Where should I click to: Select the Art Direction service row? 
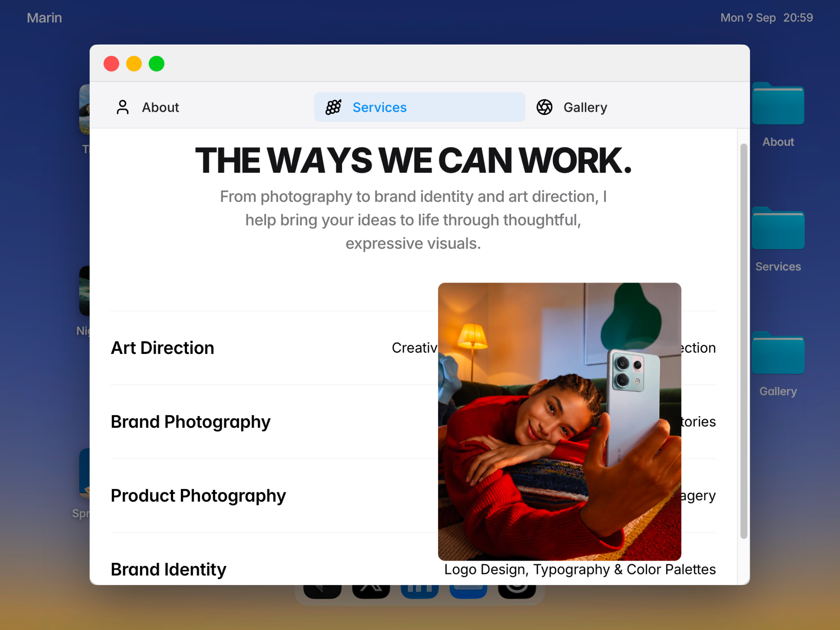click(x=413, y=348)
